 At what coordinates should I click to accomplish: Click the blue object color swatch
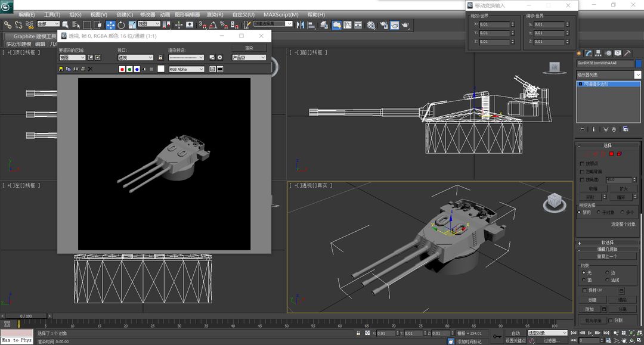[638, 63]
